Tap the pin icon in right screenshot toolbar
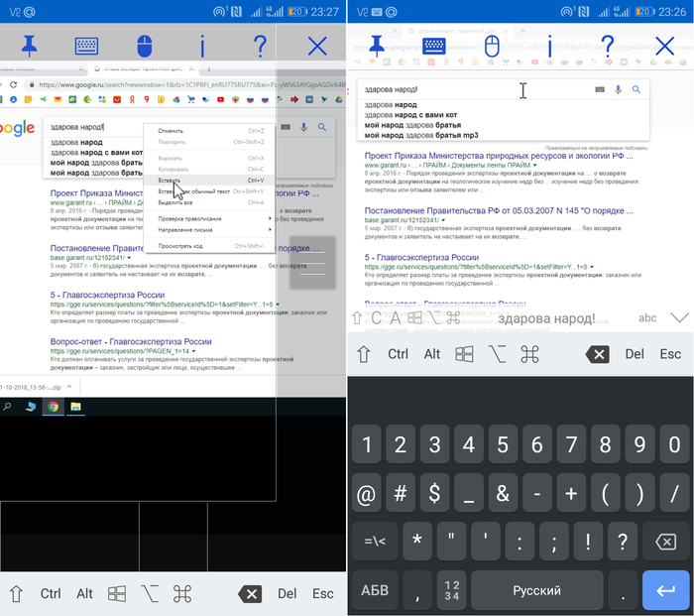The height and width of the screenshot is (616, 694). 377,46
